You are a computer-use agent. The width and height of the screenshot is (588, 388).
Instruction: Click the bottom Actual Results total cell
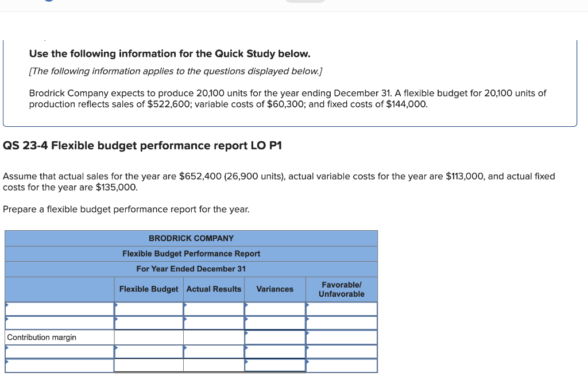[214, 366]
